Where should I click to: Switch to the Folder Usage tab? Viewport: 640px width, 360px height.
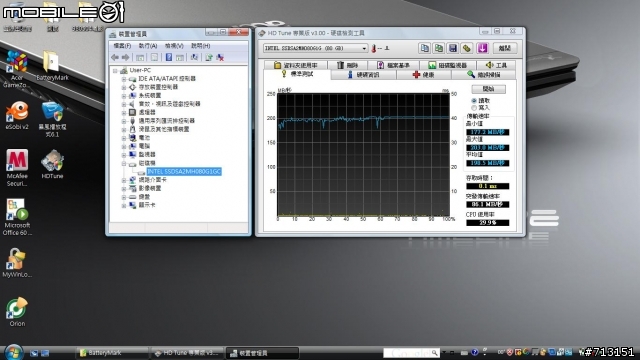[295, 65]
